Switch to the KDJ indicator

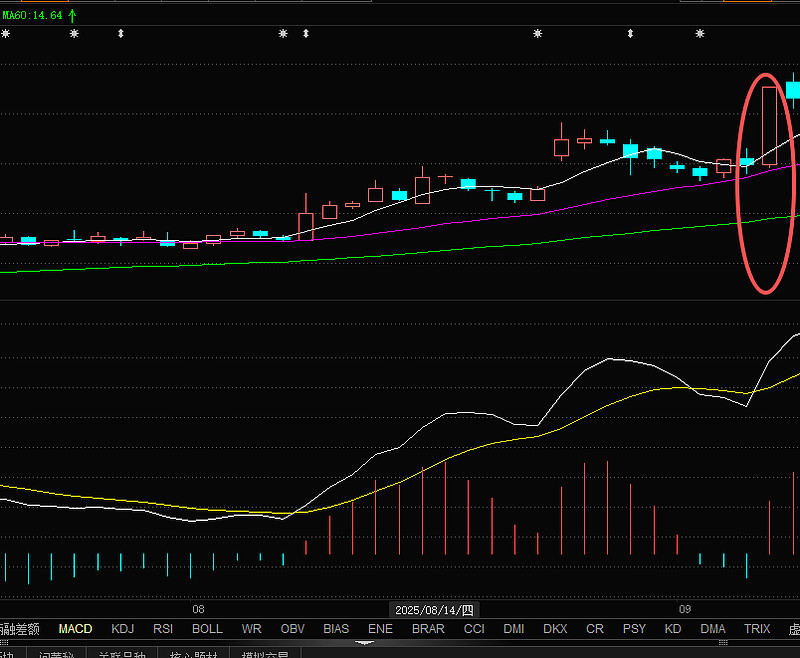coord(122,629)
